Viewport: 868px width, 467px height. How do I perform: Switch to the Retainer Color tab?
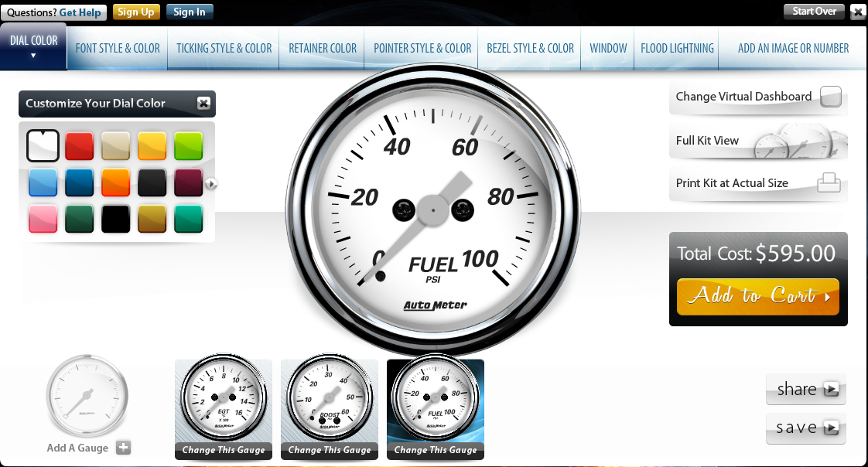pos(323,49)
